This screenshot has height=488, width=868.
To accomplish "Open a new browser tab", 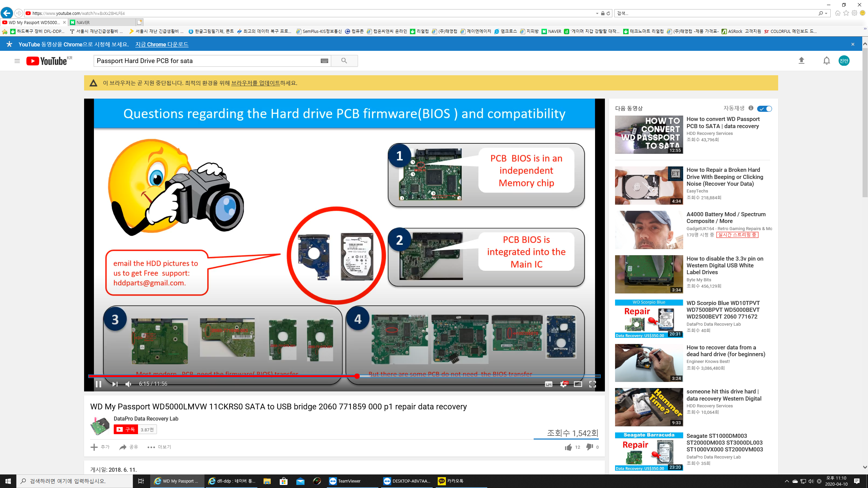I will click(140, 22).
